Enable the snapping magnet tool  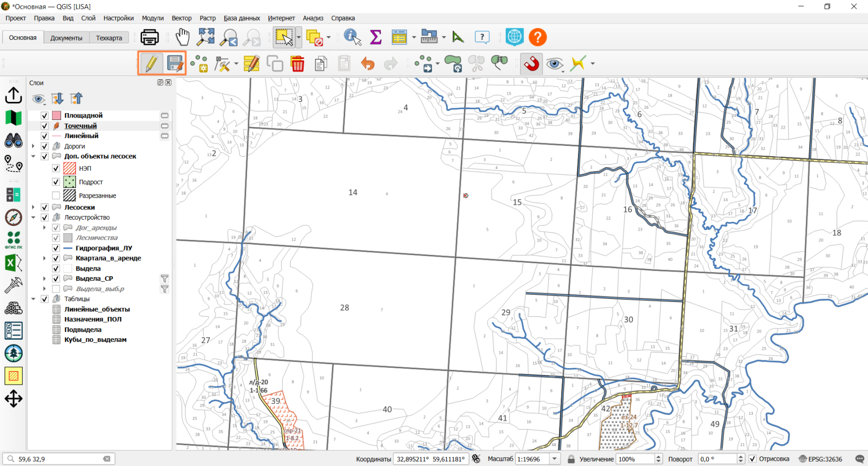tap(531, 64)
